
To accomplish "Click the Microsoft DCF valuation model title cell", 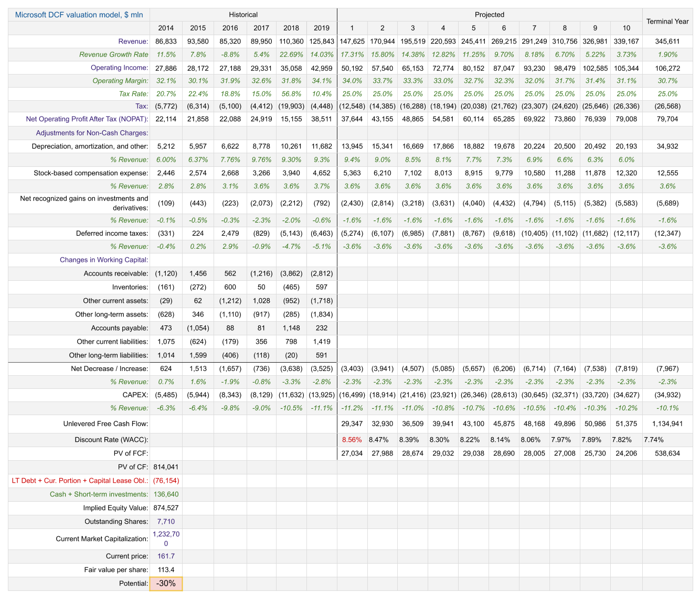I will (x=79, y=15).
